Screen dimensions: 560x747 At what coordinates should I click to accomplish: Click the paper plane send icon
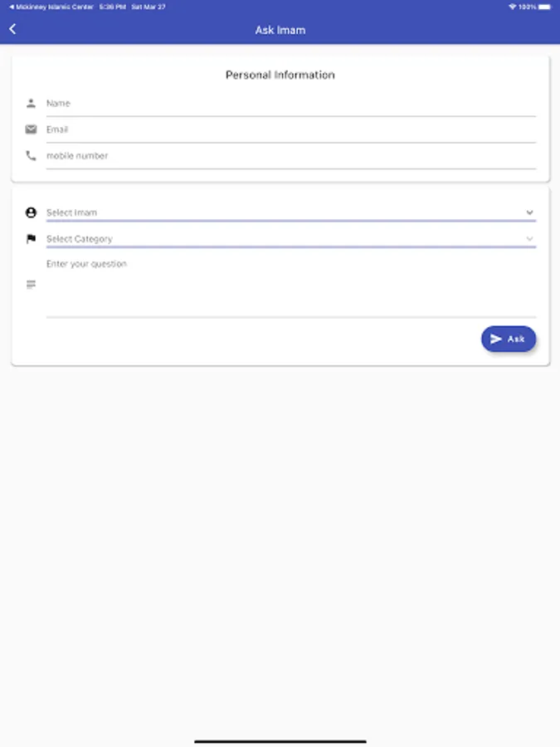click(x=496, y=339)
